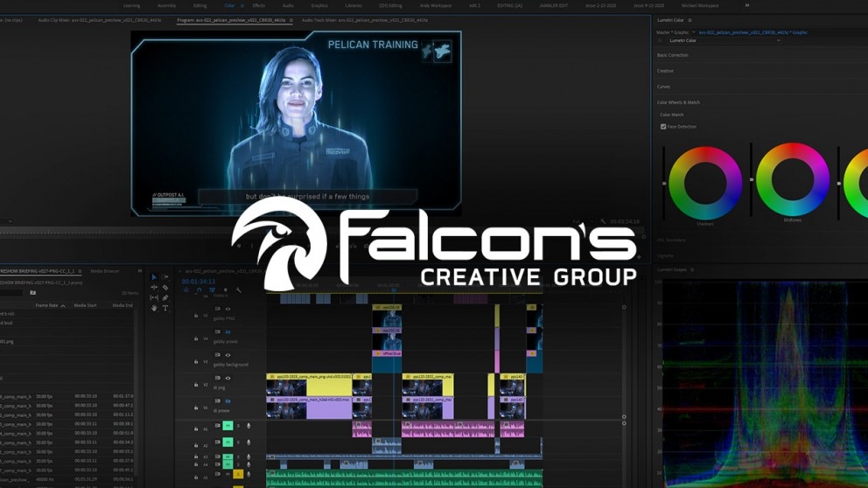868x488 pixels.
Task: Open the Program panel menu icon
Action: point(291,20)
